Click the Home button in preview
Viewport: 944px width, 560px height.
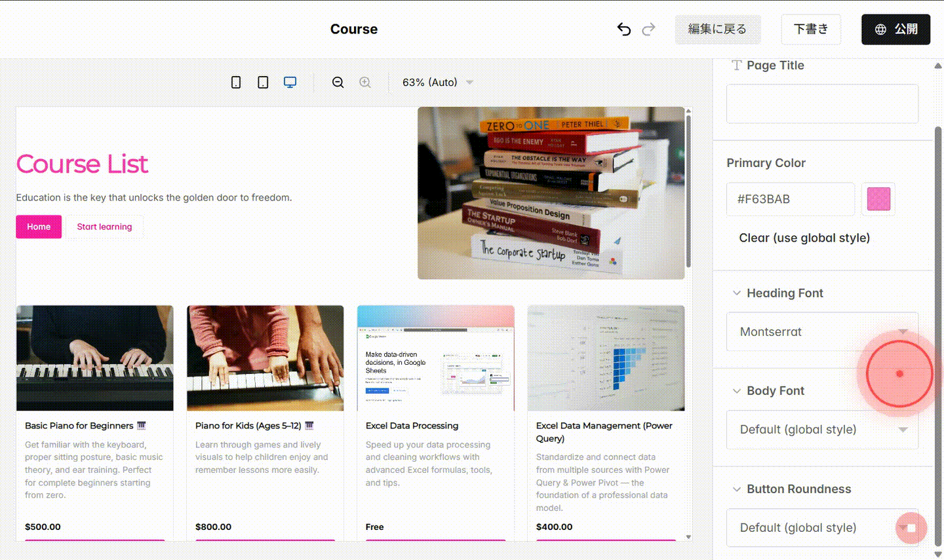[39, 227]
